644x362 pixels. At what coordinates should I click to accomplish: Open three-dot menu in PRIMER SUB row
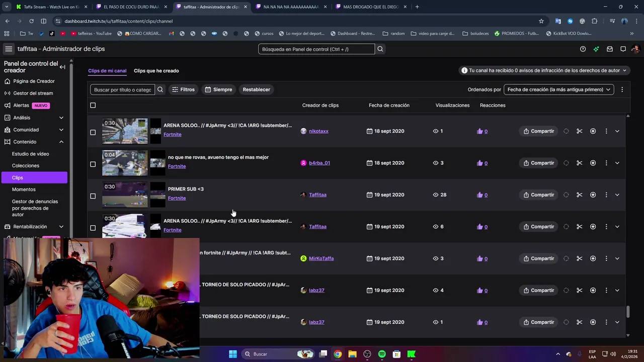[x=606, y=195]
